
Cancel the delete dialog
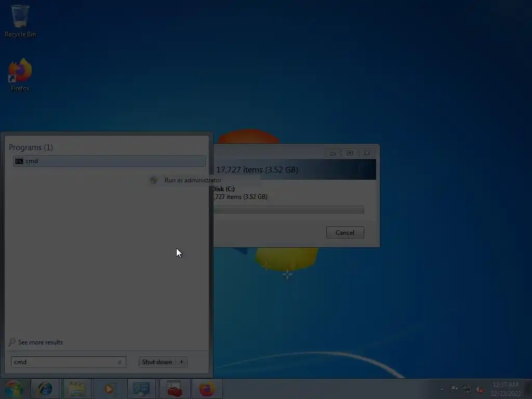click(x=345, y=232)
